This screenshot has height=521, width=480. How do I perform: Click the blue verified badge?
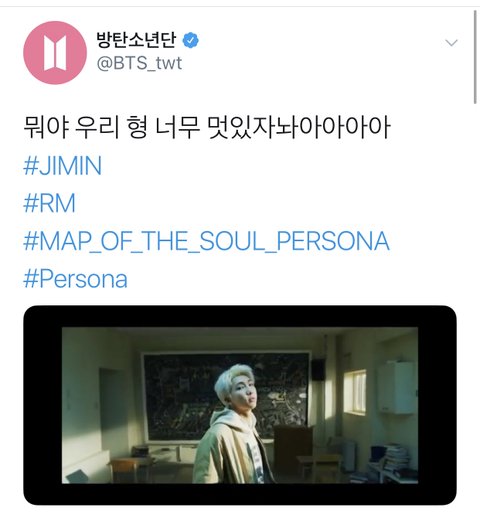tap(190, 40)
